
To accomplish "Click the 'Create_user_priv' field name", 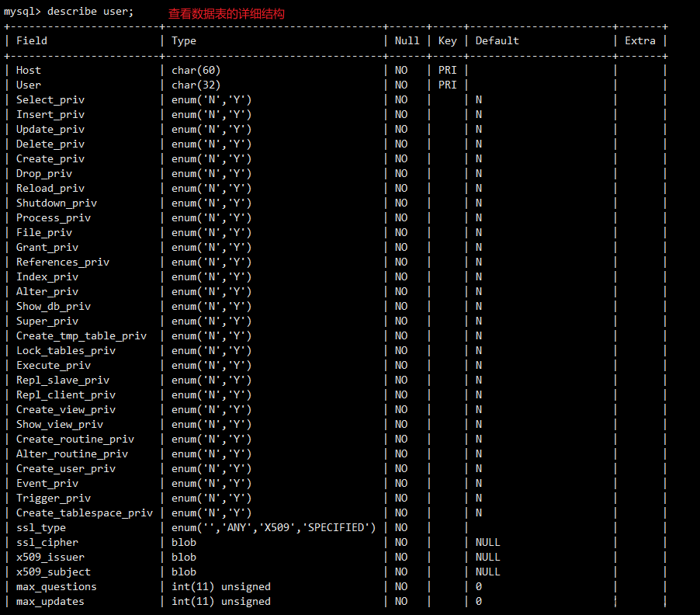I will tap(66, 468).
